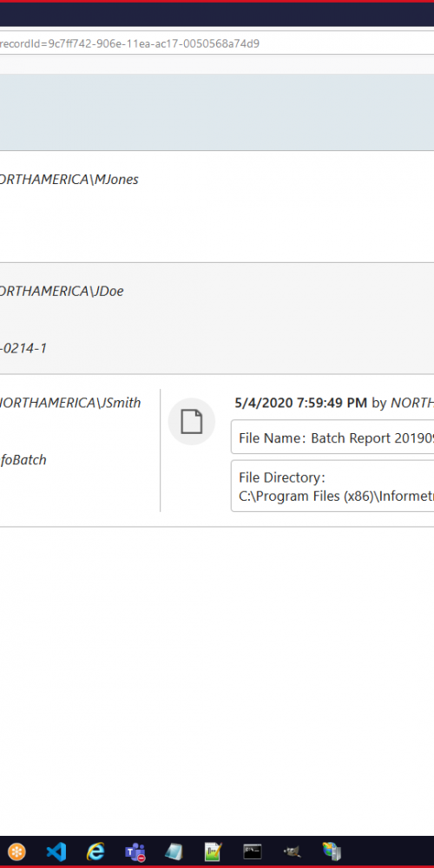Viewport: 434px width, 868px height.
Task: Click the document file icon
Action: [192, 421]
